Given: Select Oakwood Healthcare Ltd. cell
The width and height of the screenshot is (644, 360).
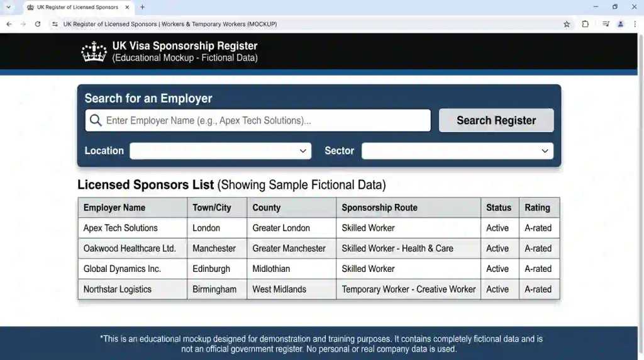Looking at the screenshot, I should [132, 249].
